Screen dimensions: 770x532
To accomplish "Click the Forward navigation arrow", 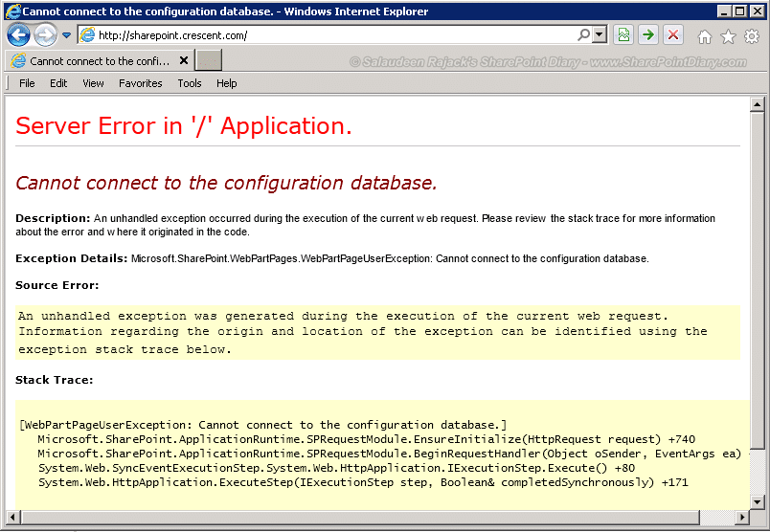I will click(45, 35).
